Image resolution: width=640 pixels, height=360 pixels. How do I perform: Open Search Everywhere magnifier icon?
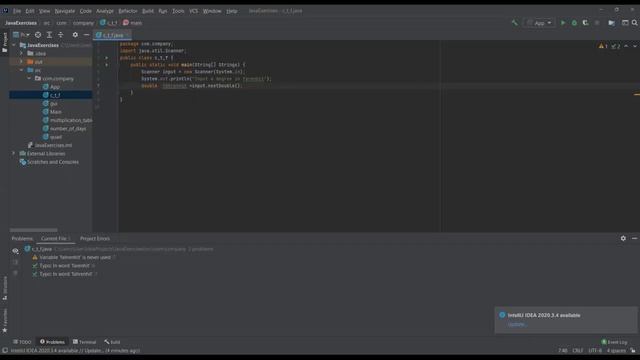tap(635, 23)
